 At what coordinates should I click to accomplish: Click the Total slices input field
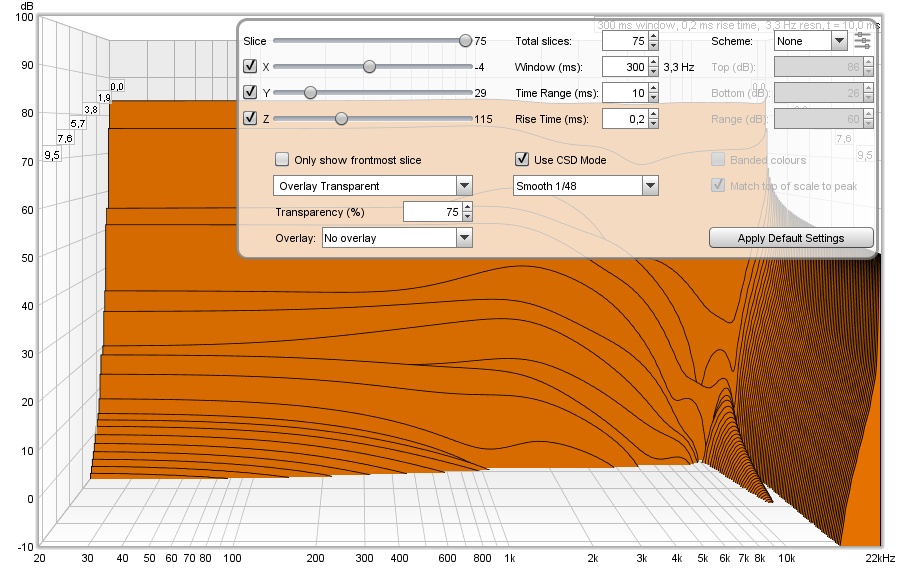pyautogui.click(x=624, y=41)
